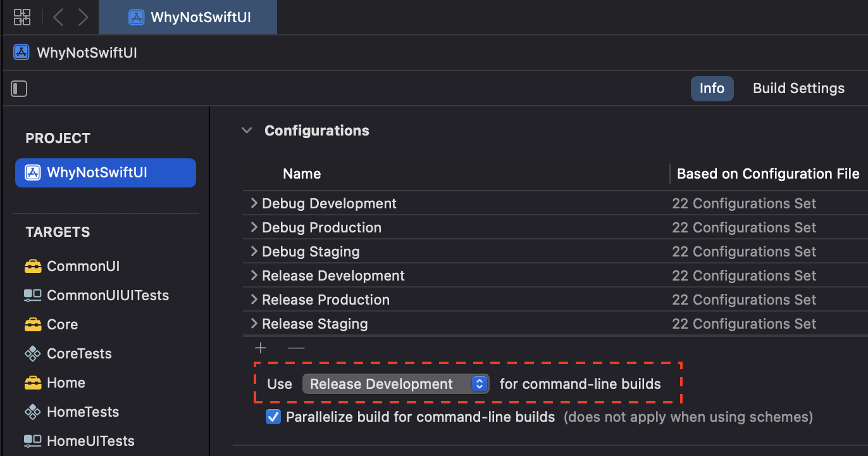Screen dimensions: 868x456
Task: Click 22 Configurations Set for Debug Development
Action: pos(744,203)
